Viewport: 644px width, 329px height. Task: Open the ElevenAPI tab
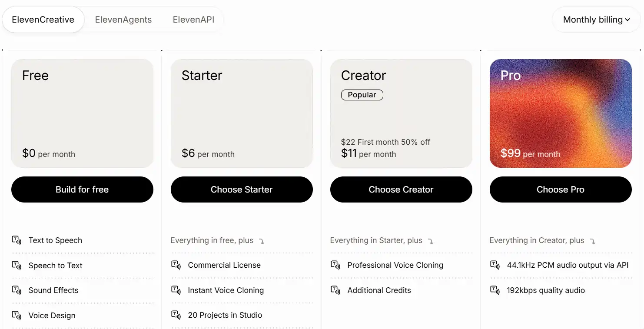tap(194, 20)
